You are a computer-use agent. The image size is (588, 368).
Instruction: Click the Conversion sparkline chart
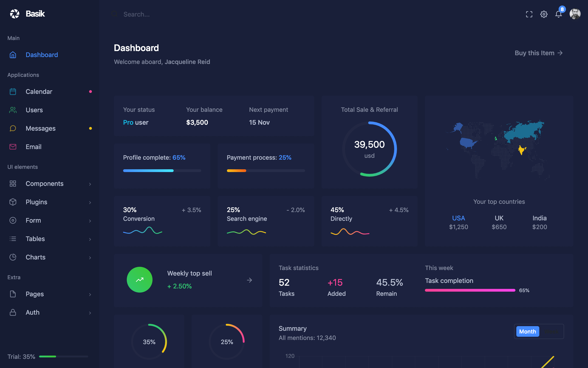143,230
